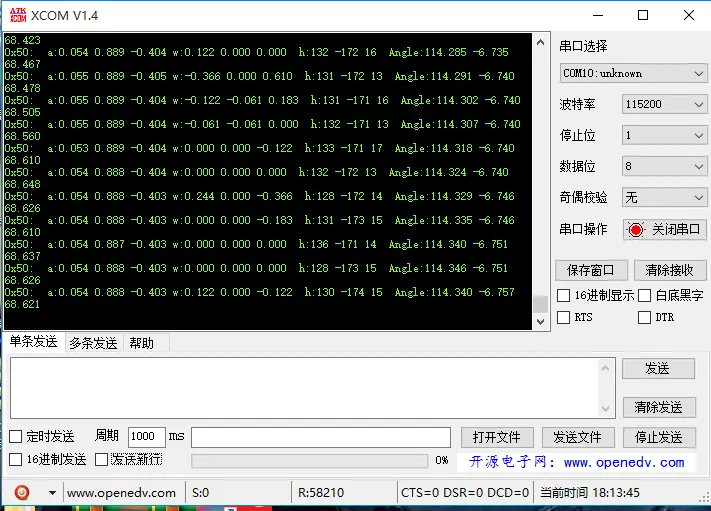
Task: Toggle the DTR checkbox
Action: point(644,317)
